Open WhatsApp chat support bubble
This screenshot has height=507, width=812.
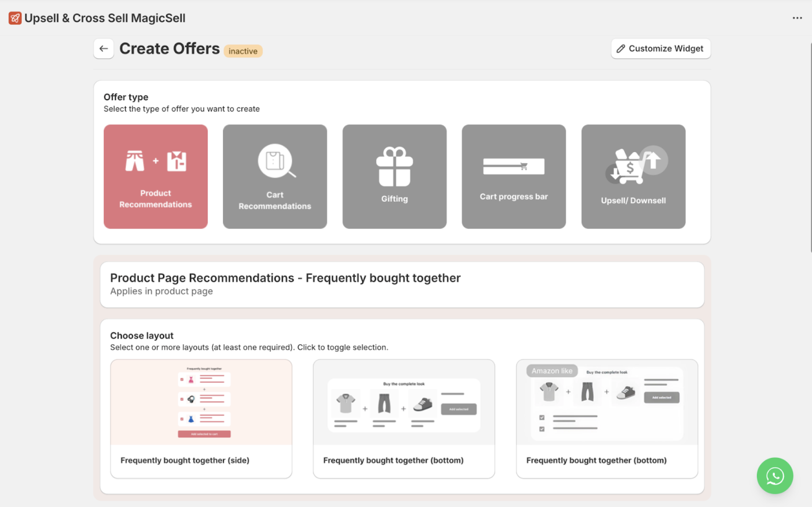point(775,476)
